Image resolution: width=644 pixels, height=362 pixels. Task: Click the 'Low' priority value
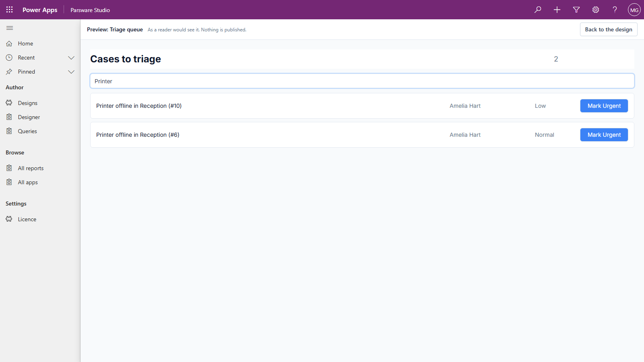point(540,106)
